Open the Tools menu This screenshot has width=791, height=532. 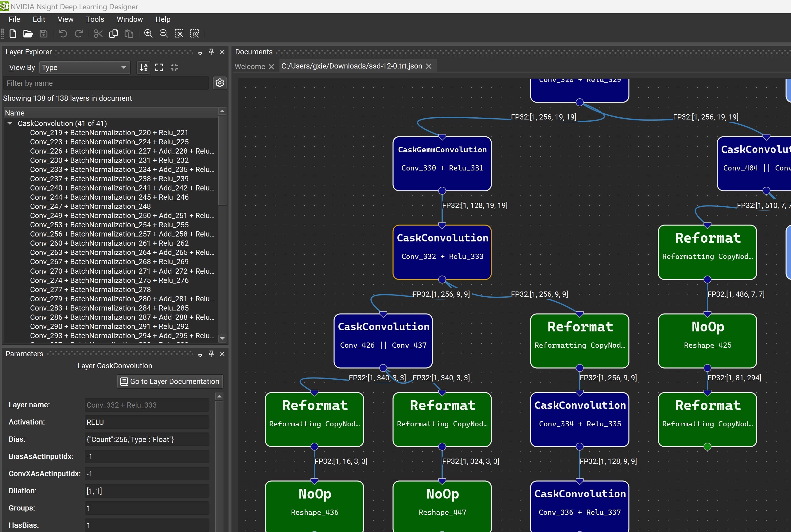click(95, 19)
